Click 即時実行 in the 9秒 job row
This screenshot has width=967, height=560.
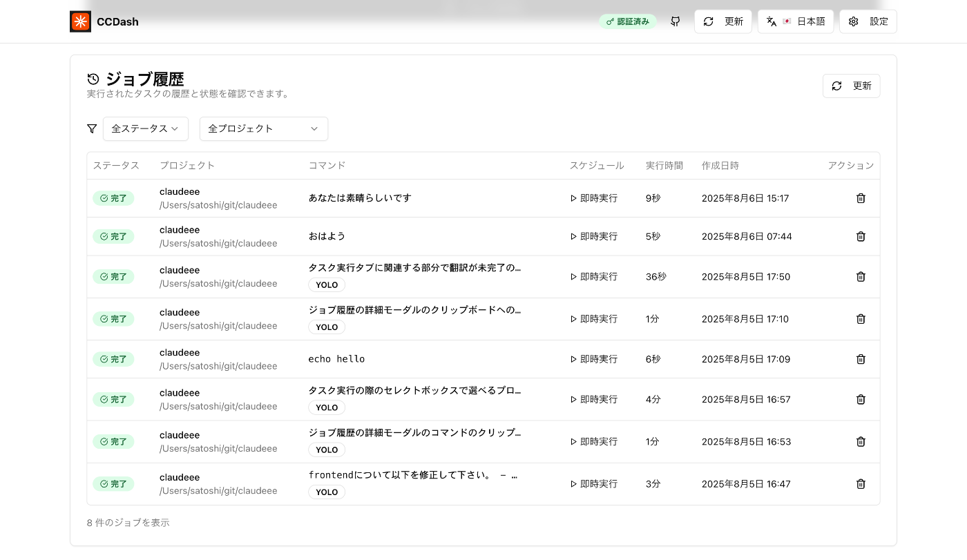pyautogui.click(x=594, y=198)
